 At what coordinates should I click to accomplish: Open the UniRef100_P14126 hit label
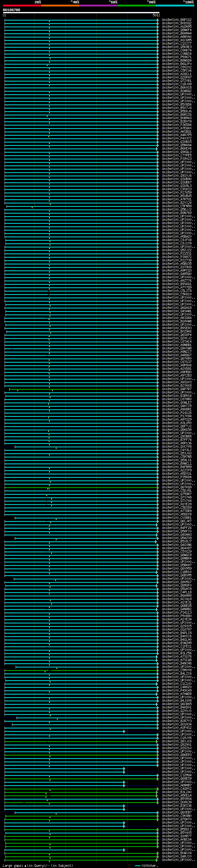[176, 413]
